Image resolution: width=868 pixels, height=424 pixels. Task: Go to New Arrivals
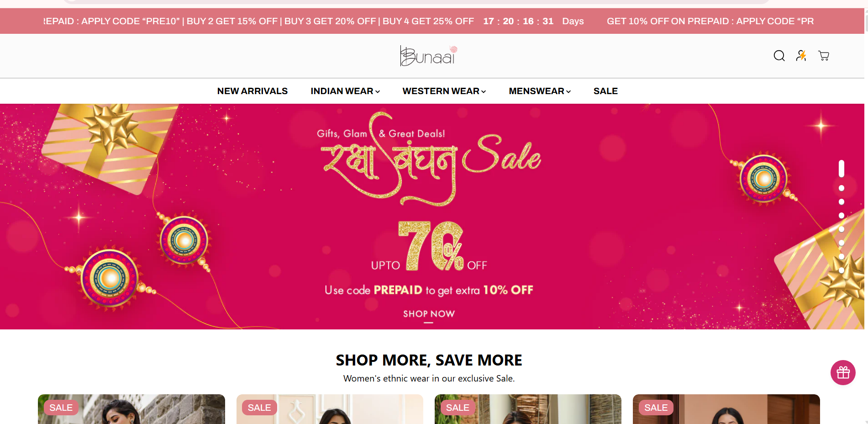point(253,91)
